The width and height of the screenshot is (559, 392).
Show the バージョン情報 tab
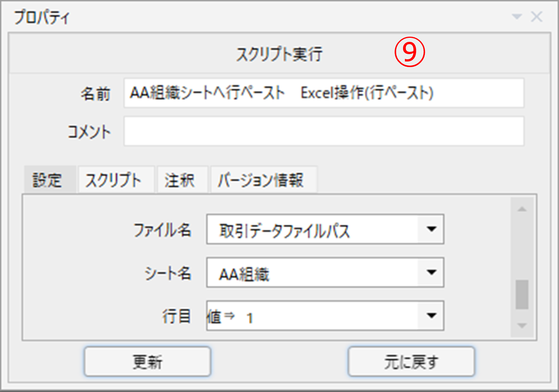261,180
